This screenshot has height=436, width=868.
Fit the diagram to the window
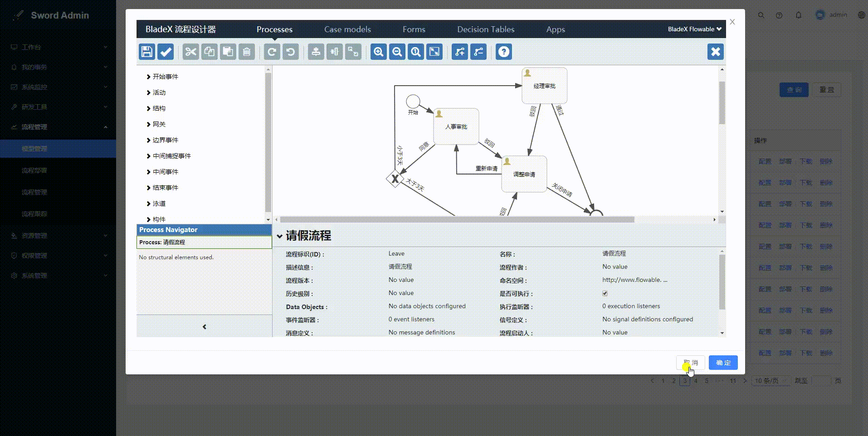(x=434, y=52)
